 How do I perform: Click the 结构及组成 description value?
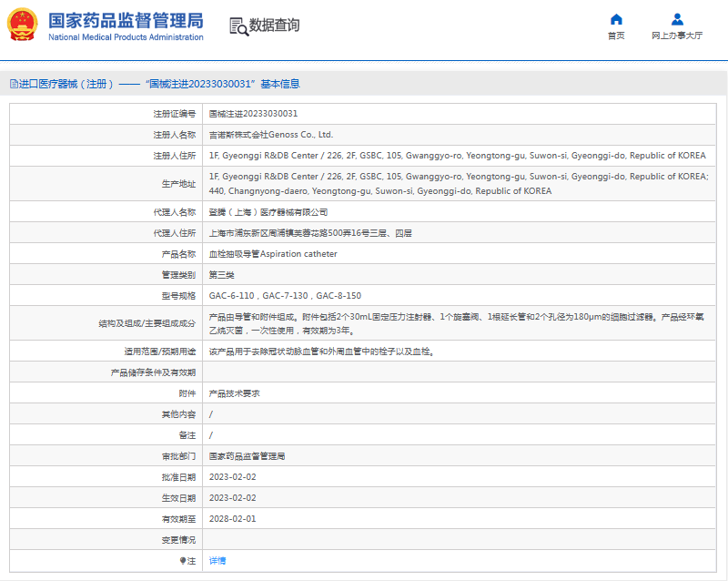click(x=457, y=323)
